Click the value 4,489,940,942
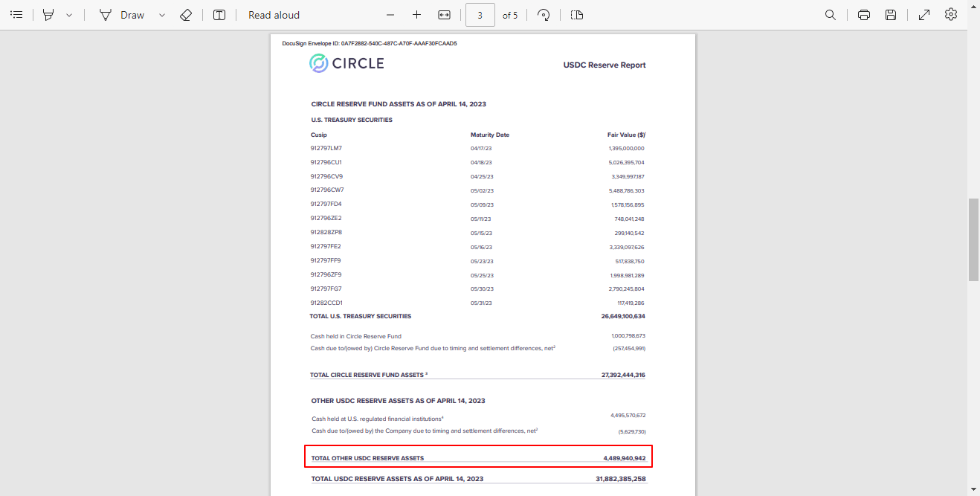 [625, 458]
